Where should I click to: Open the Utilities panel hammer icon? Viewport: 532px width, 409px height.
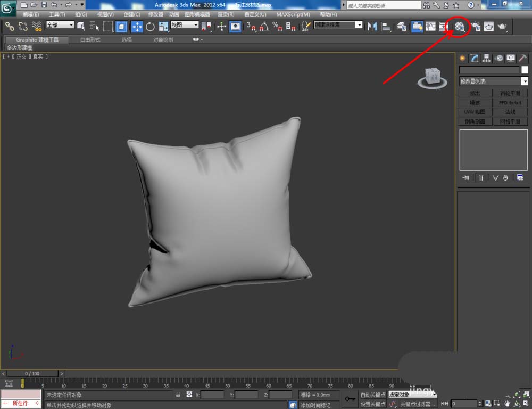point(522,58)
